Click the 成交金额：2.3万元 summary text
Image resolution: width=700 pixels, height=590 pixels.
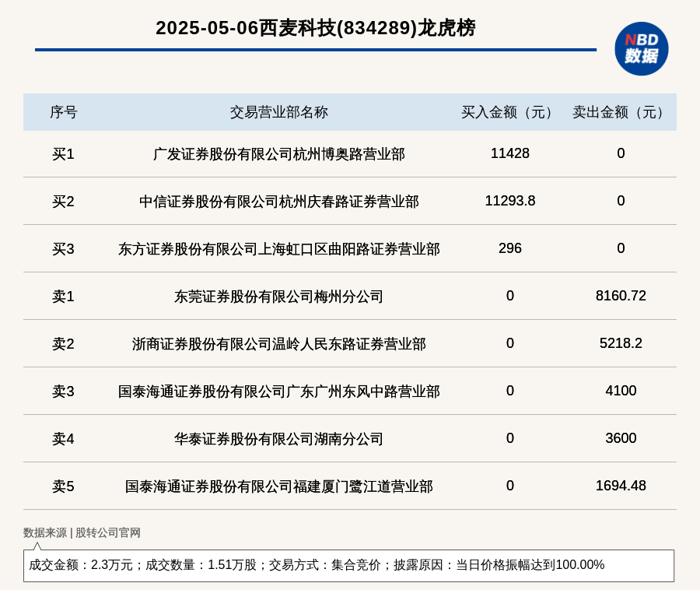81,565
